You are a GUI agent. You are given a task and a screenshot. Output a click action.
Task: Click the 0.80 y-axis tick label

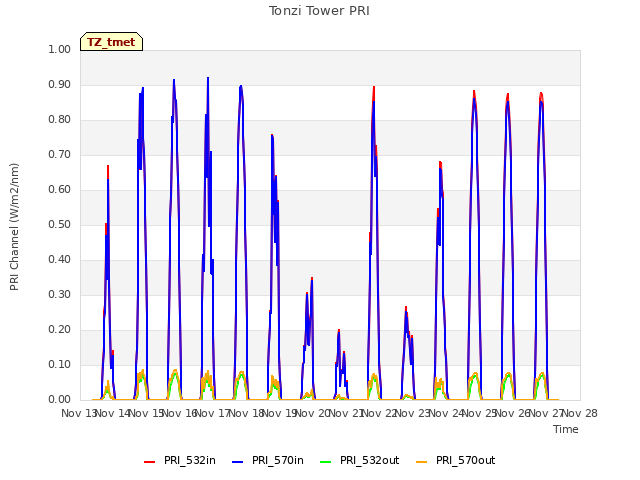pyautogui.click(x=60, y=120)
